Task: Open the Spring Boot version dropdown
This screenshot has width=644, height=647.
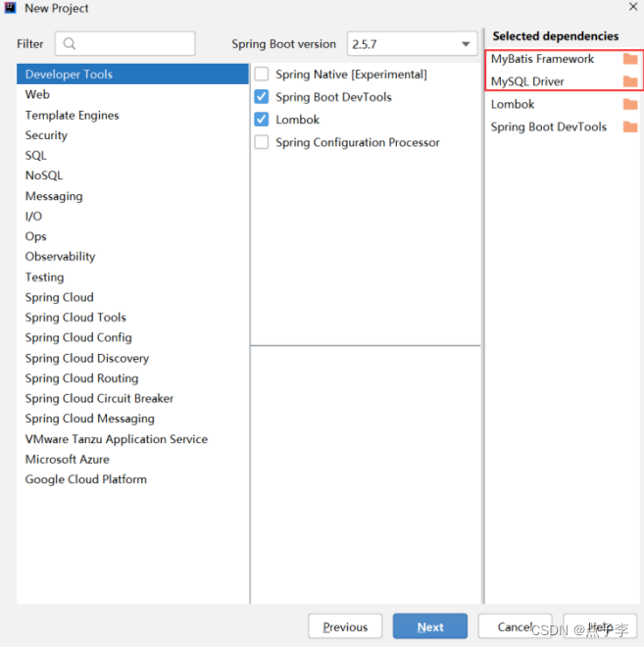Action: 412,44
